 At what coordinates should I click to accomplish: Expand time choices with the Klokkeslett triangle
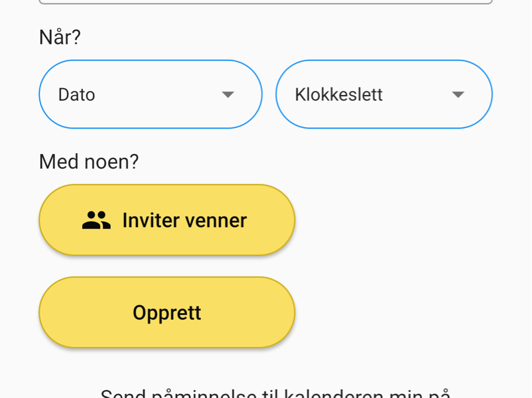(x=458, y=95)
